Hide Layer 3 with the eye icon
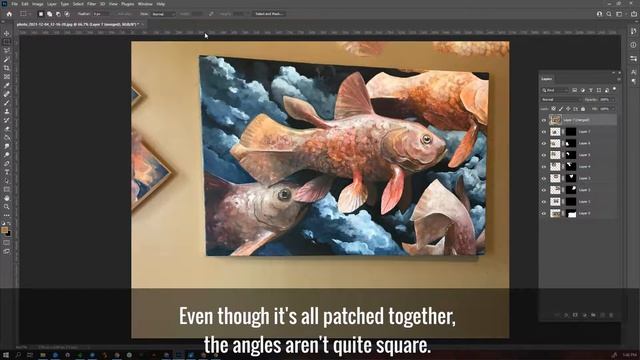640x360 pixels. point(544,178)
